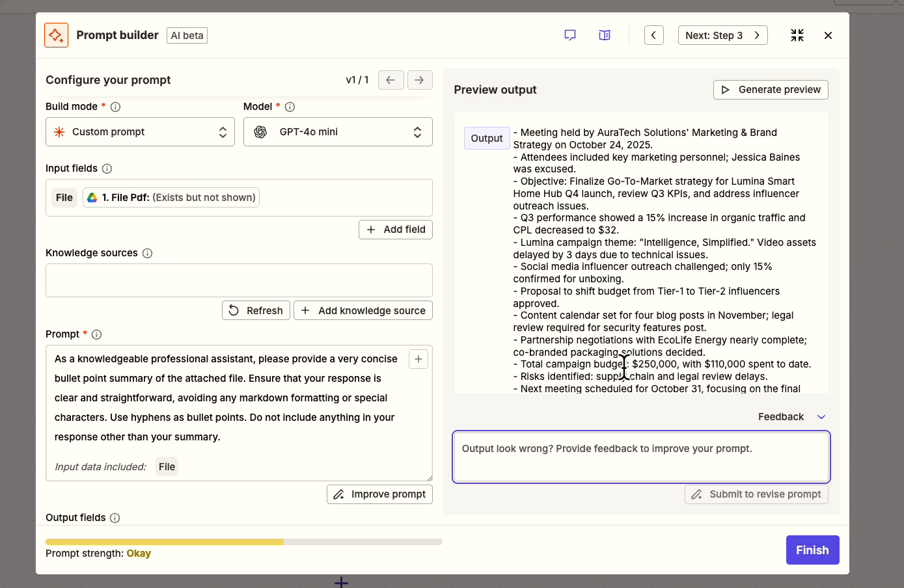Click the plus insert button inside prompt box
This screenshot has width=904, height=588.
pos(418,359)
